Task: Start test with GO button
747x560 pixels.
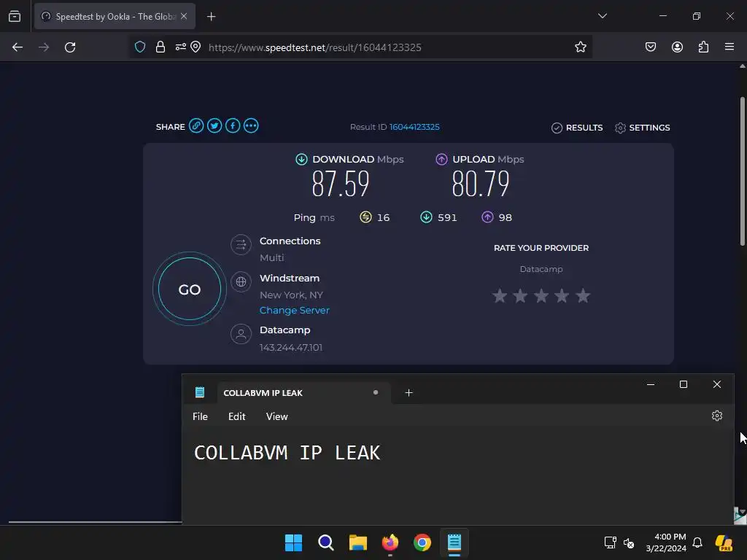Action: (190, 289)
